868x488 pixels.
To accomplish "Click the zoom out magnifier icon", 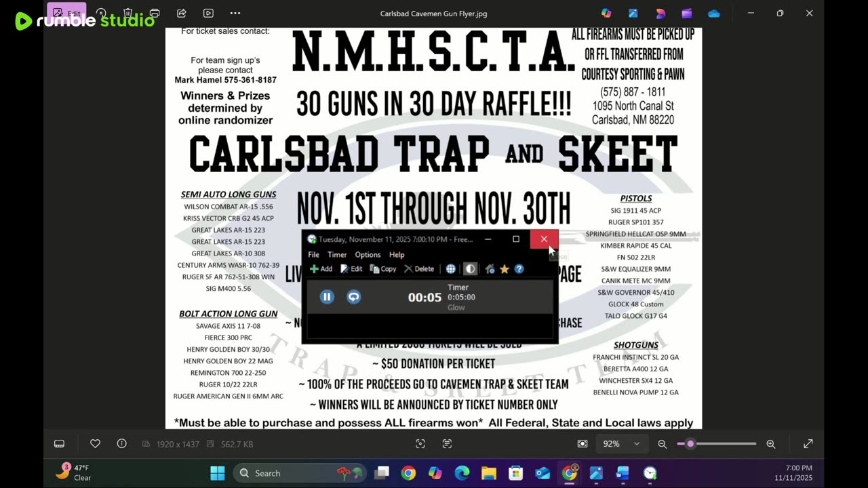I will pos(663,444).
